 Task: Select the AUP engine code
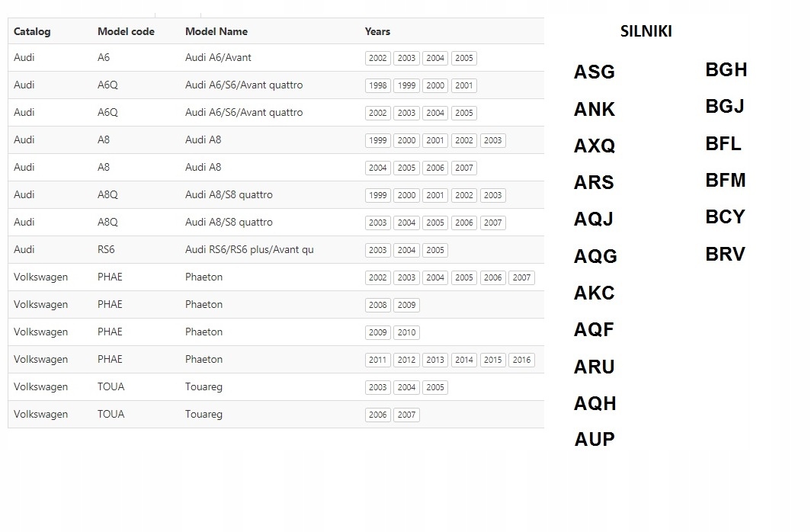(x=594, y=439)
